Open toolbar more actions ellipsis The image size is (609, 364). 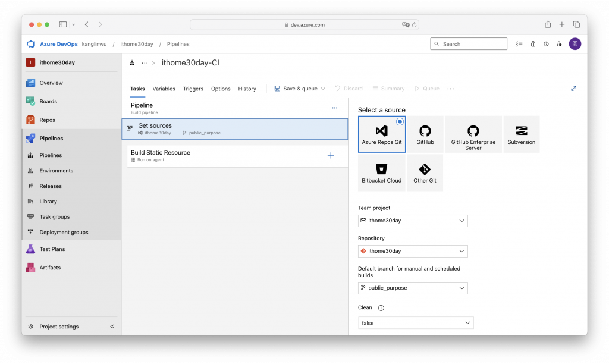click(451, 89)
